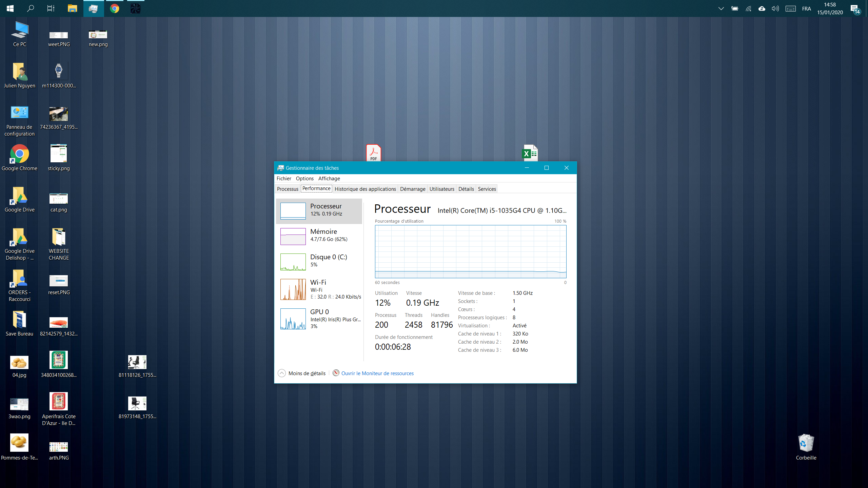Image resolution: width=868 pixels, height=488 pixels.
Task: Open the volume control in system tray
Action: (775, 8)
